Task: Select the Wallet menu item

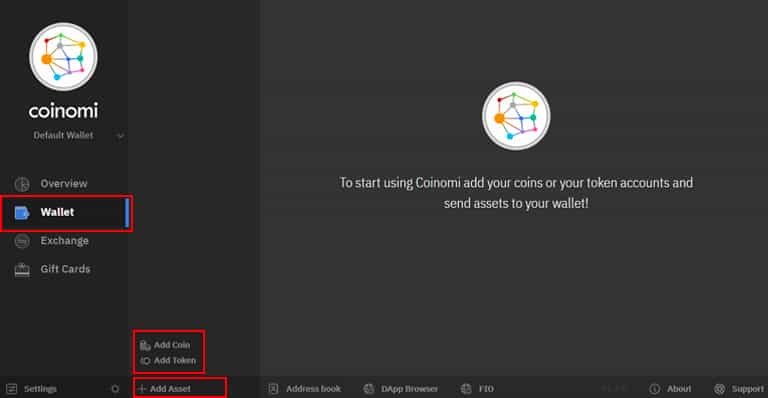Action: (x=64, y=212)
